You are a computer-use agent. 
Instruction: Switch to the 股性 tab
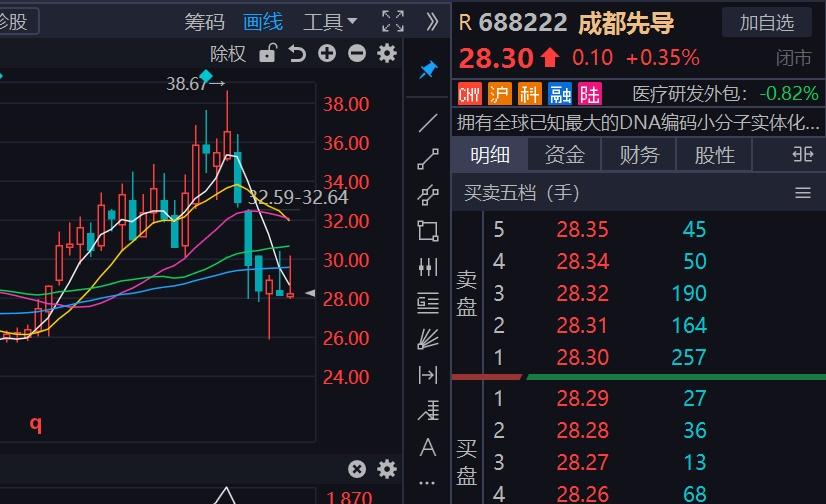714,155
